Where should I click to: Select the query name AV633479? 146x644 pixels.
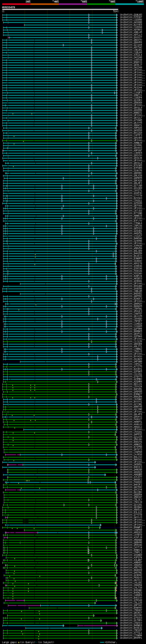[x=8, y=8]
